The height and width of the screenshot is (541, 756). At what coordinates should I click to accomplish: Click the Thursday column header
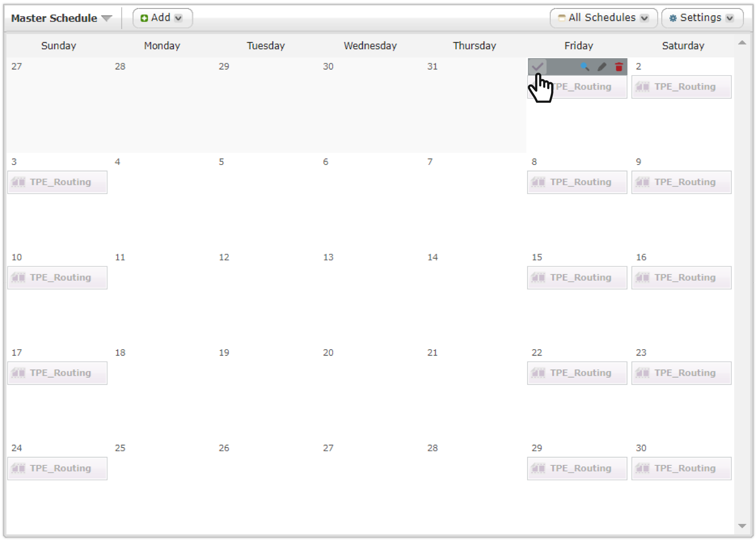coord(475,46)
